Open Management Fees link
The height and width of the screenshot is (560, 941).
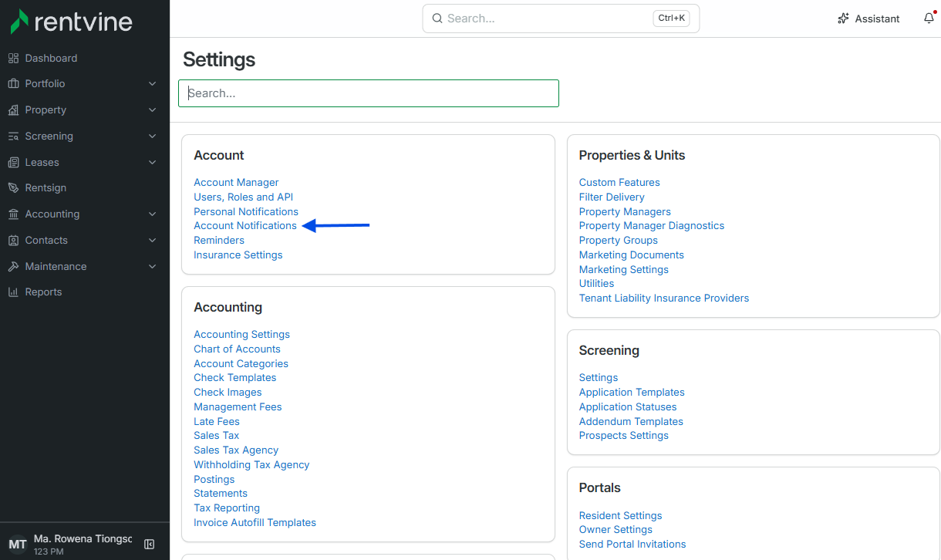238,407
